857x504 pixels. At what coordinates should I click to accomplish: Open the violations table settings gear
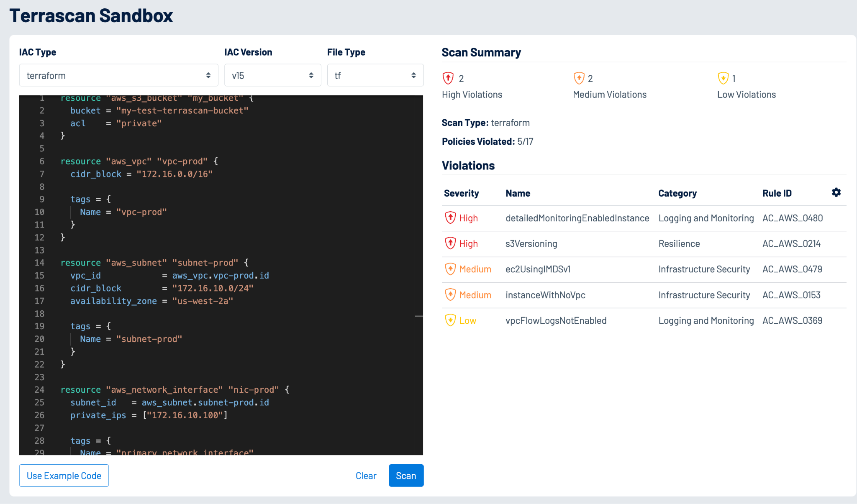click(836, 192)
